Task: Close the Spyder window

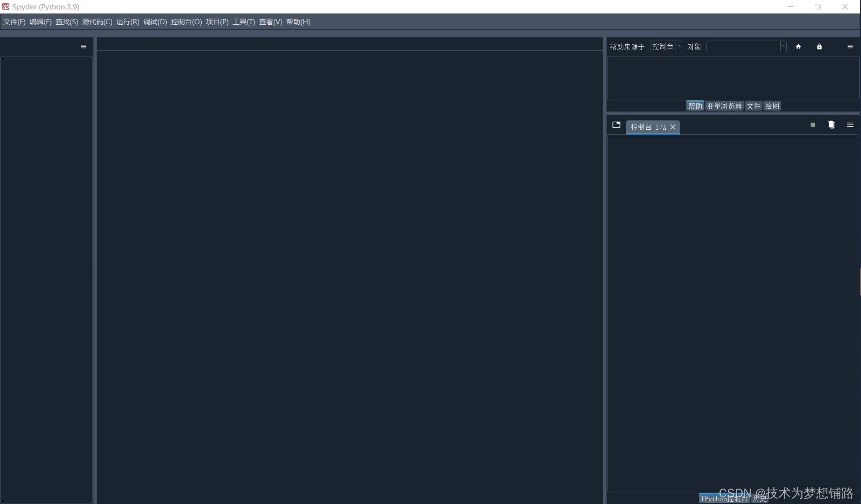Action: pyautogui.click(x=845, y=7)
